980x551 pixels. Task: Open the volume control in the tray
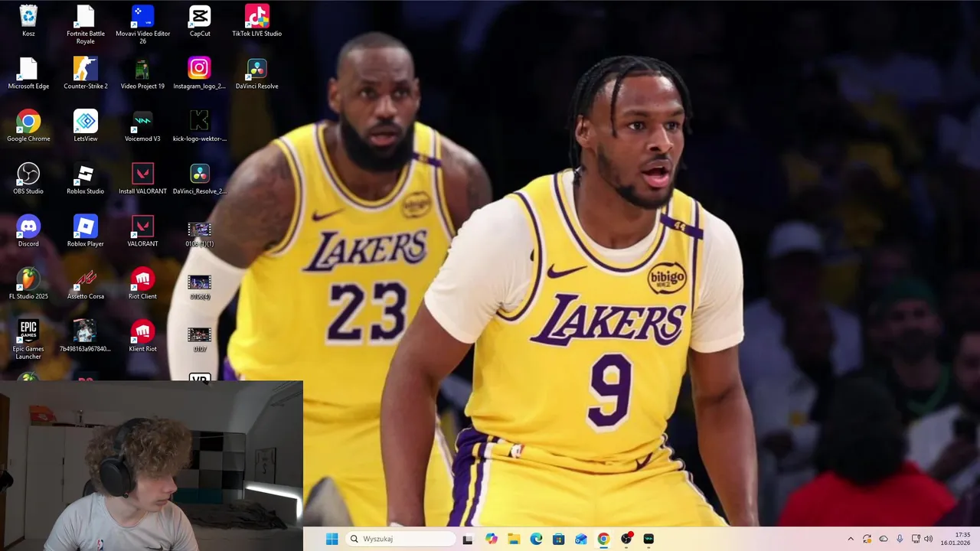(x=928, y=539)
